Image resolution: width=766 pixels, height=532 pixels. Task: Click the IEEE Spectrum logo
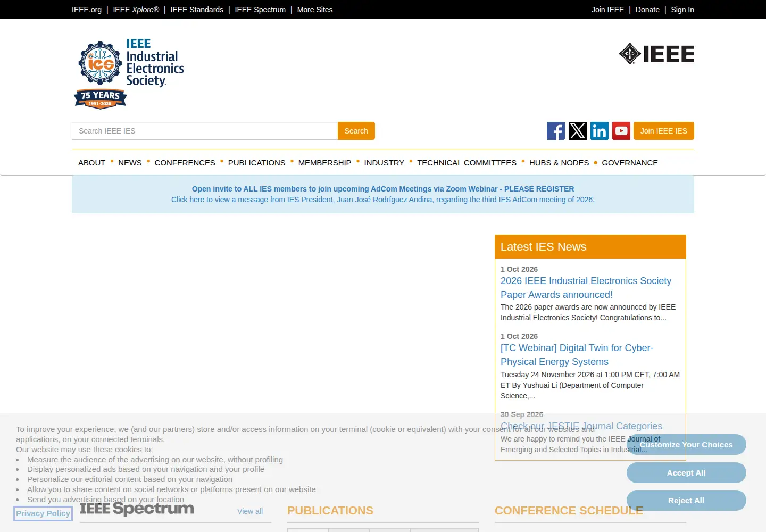pyautogui.click(x=137, y=509)
